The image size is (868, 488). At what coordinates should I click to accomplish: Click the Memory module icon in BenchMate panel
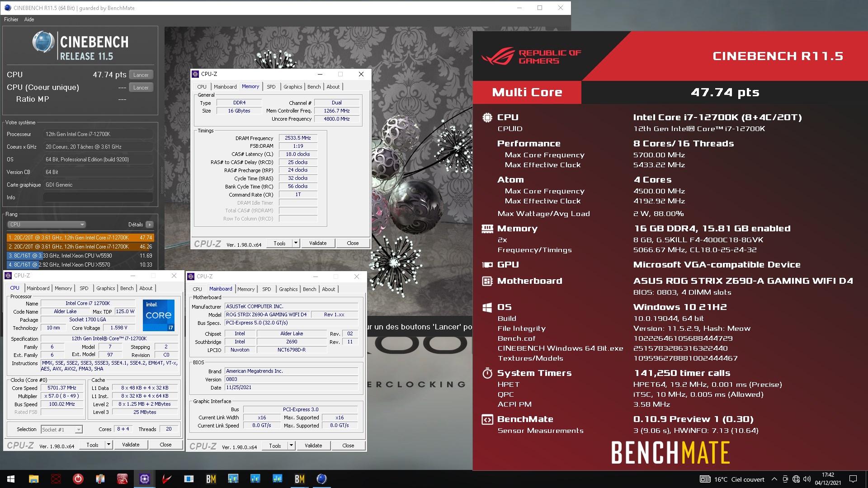pyautogui.click(x=487, y=229)
